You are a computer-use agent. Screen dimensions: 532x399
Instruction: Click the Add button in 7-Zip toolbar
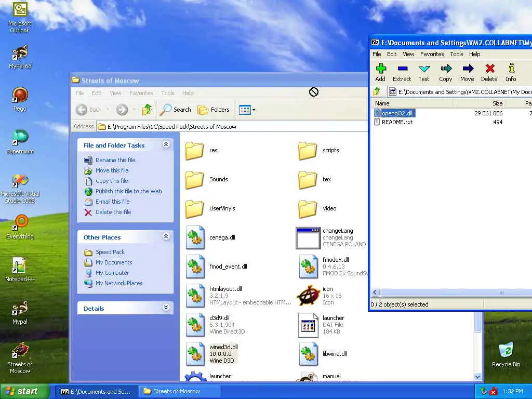(380, 73)
